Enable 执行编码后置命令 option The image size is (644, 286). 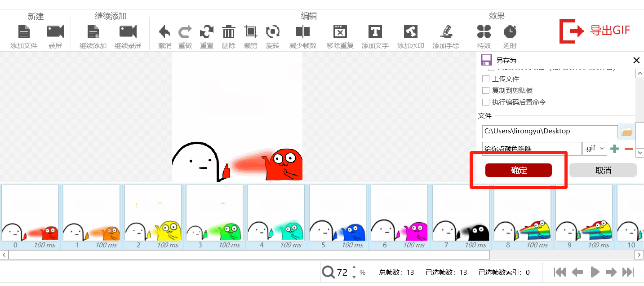point(485,102)
